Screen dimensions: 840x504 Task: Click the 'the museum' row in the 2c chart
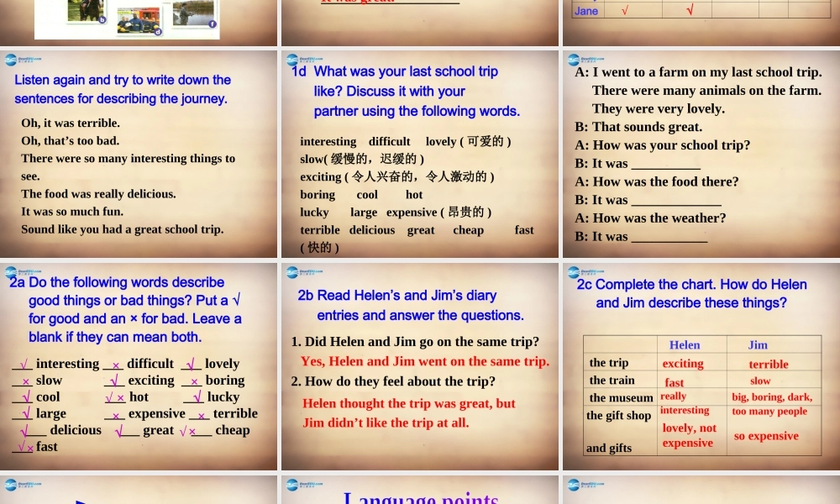click(x=621, y=396)
